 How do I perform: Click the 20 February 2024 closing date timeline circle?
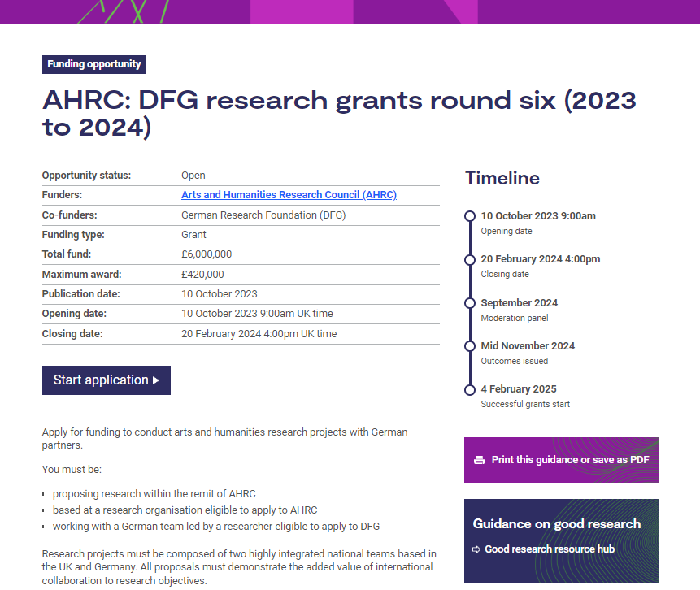click(x=470, y=260)
